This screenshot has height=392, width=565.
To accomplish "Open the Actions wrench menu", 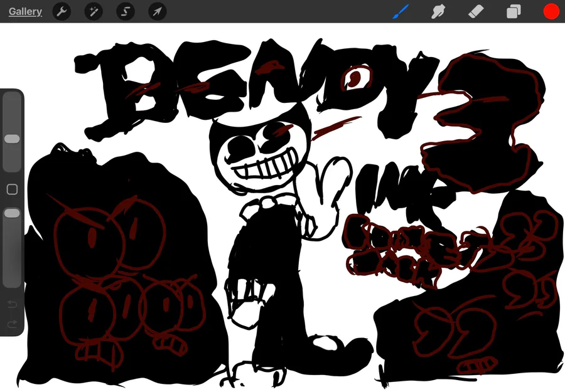I will click(x=62, y=11).
